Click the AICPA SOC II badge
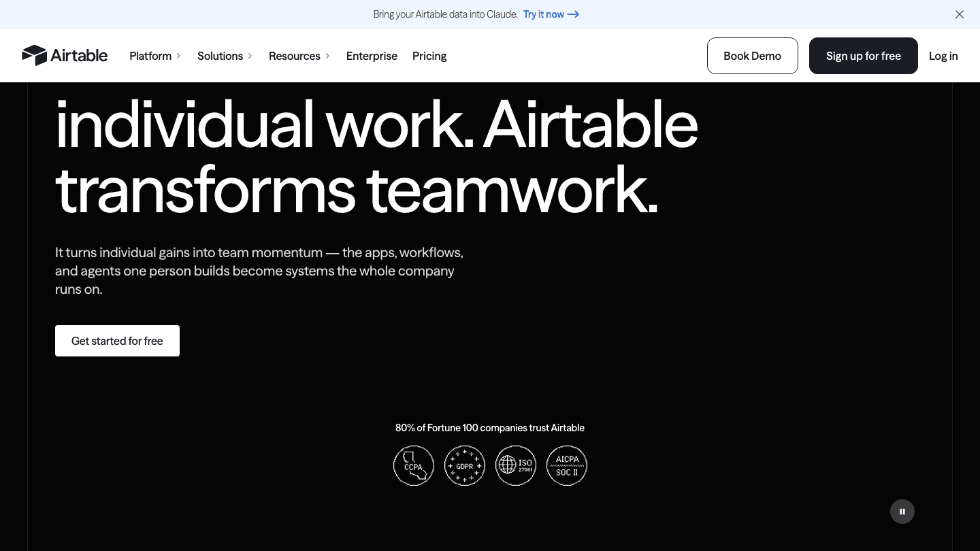 (x=567, y=465)
